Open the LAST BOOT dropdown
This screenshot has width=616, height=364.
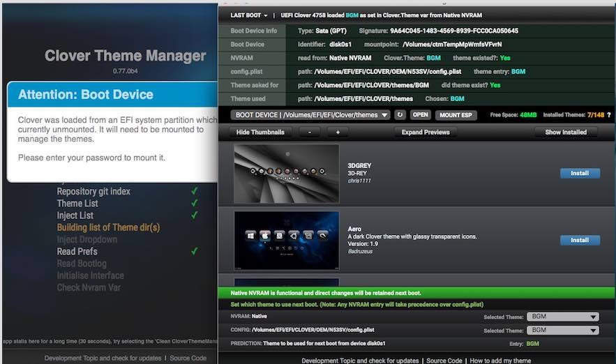(x=248, y=15)
